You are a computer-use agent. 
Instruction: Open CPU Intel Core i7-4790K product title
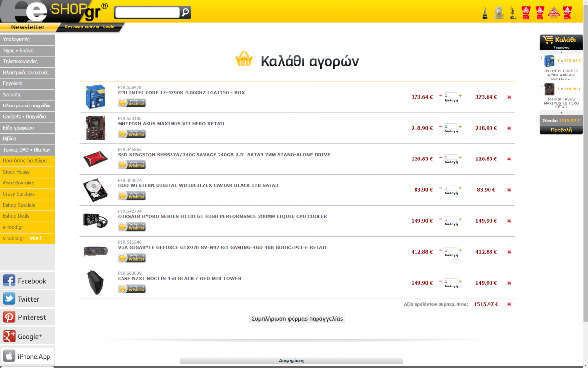coord(181,93)
